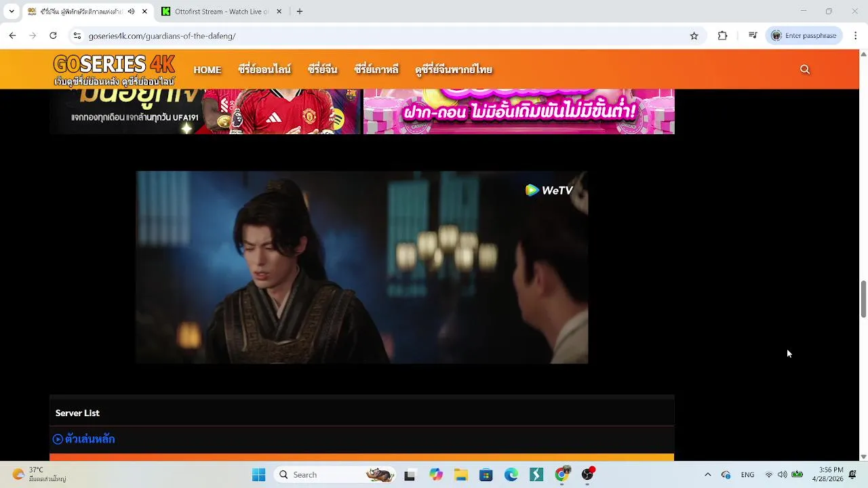Click the Server List heading text
868x488 pixels.
77,413
